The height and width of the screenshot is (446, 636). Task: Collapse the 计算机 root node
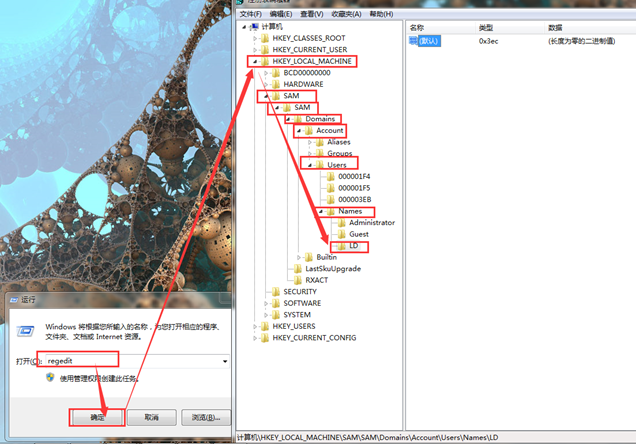tap(244, 27)
